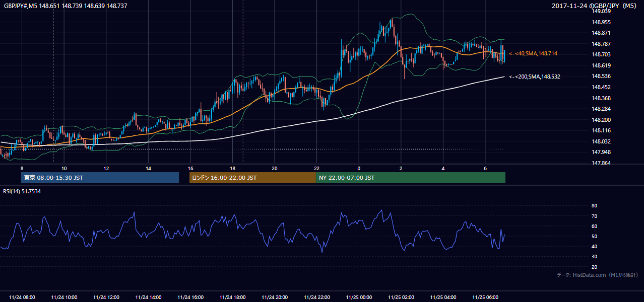644x302 pixels.
Task: Click the 11/24 14:00 time axis label
Action: tap(148, 297)
